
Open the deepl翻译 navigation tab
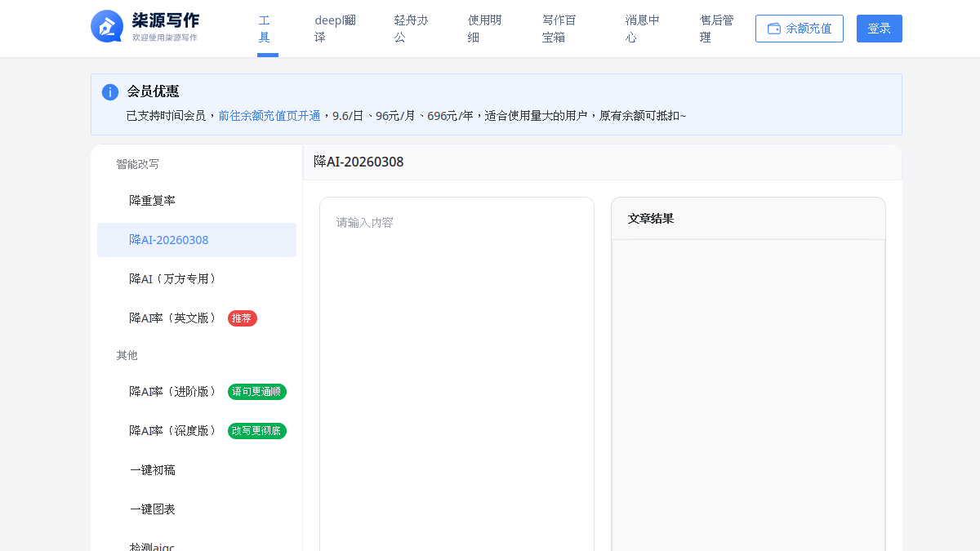point(335,29)
